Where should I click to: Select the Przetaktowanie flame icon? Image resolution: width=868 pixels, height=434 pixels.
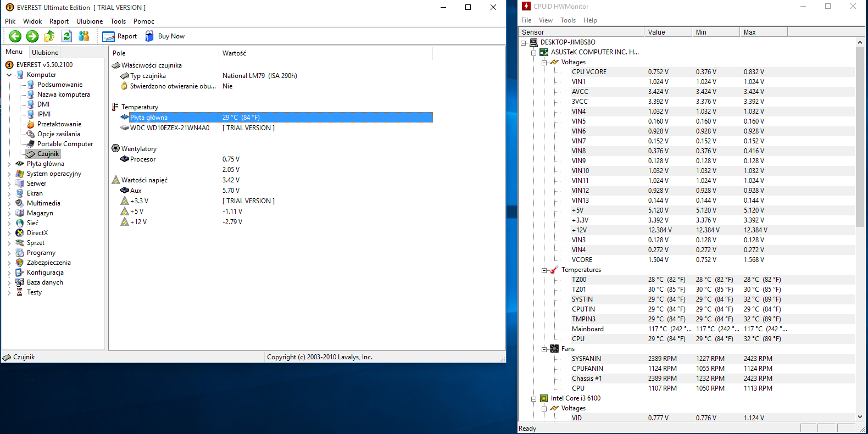(x=31, y=124)
